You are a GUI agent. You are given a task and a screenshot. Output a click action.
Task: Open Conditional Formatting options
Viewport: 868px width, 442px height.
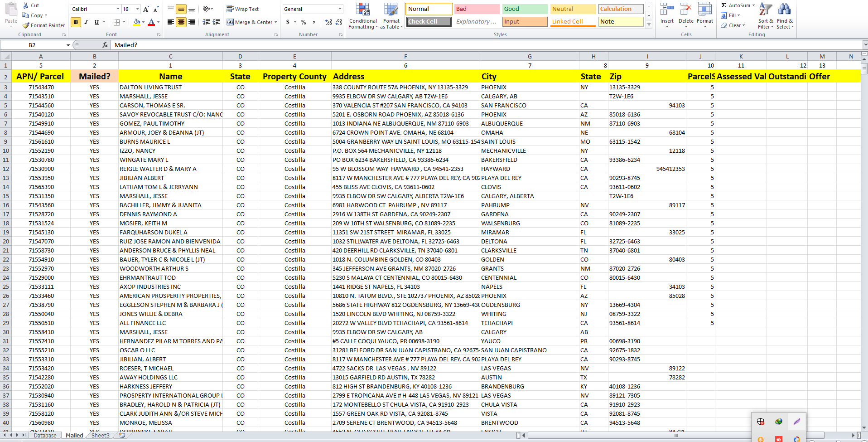(362, 16)
